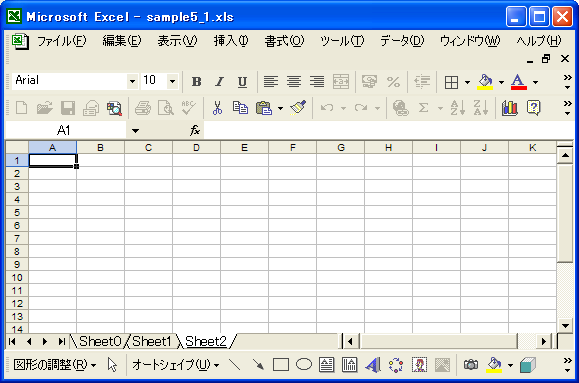
Task: Print the worksheet
Action: point(143,108)
